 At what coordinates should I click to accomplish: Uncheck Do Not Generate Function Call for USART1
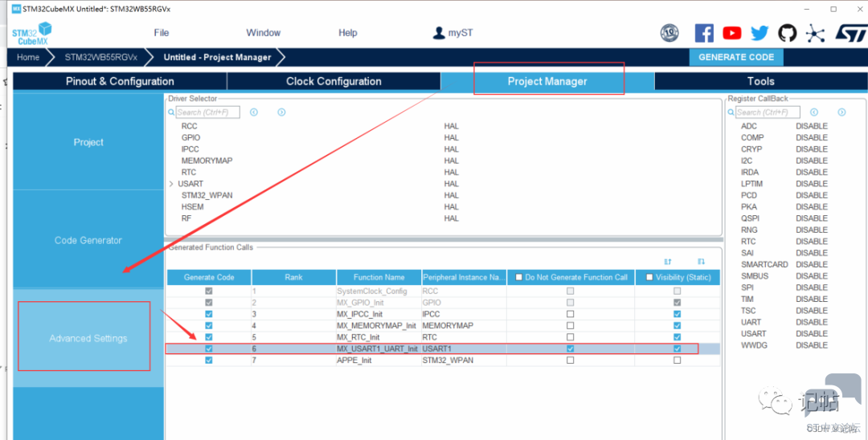[570, 348]
